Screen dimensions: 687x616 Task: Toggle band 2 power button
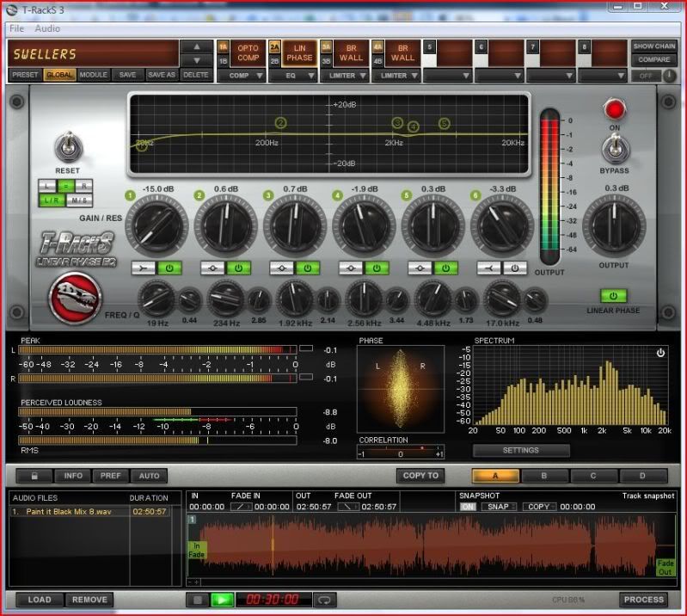click(x=238, y=268)
